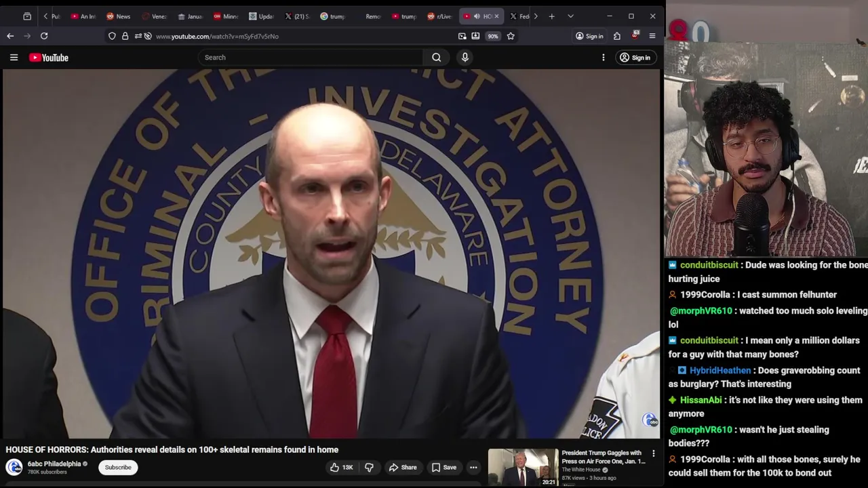This screenshot has height=488, width=868.
Task: Share the HOUSE OF HORRORS video
Action: (403, 467)
